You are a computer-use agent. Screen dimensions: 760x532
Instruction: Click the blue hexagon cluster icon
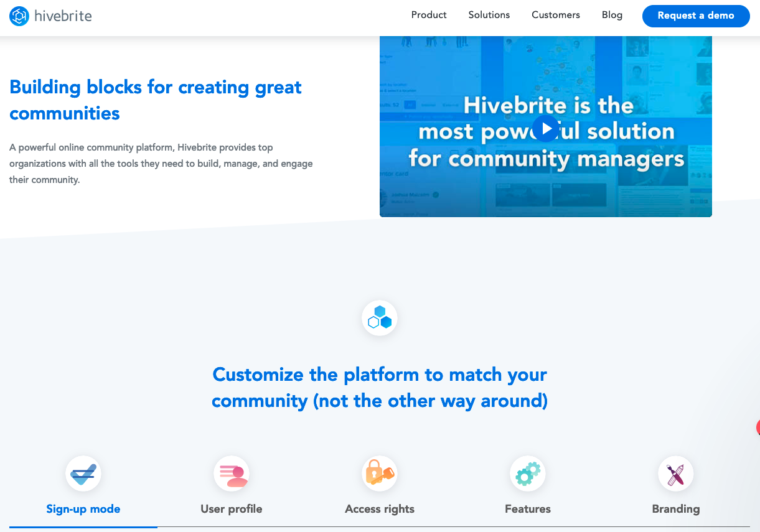pos(380,318)
